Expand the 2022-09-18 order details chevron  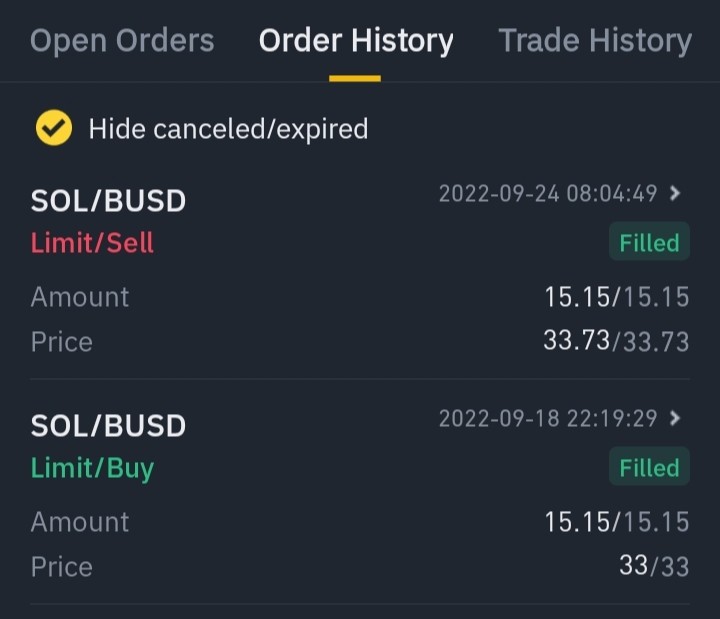pyautogui.click(x=675, y=418)
